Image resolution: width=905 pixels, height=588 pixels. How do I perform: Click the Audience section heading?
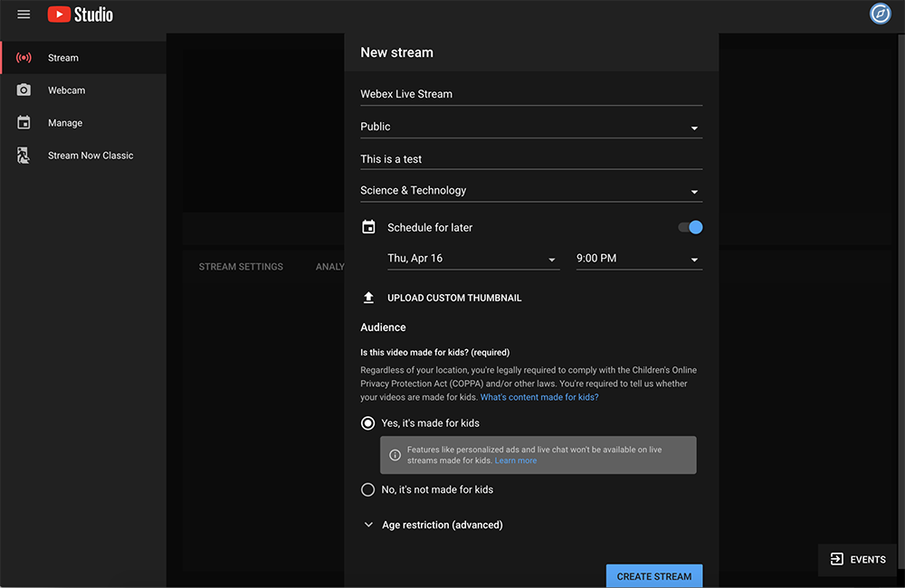click(383, 327)
